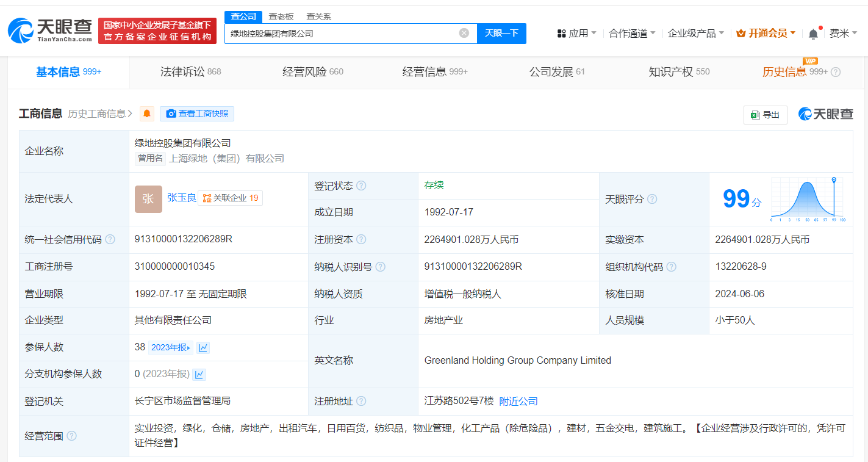The image size is (868, 462).
Task: Expand the 企业级产品 menu
Action: pos(695,33)
